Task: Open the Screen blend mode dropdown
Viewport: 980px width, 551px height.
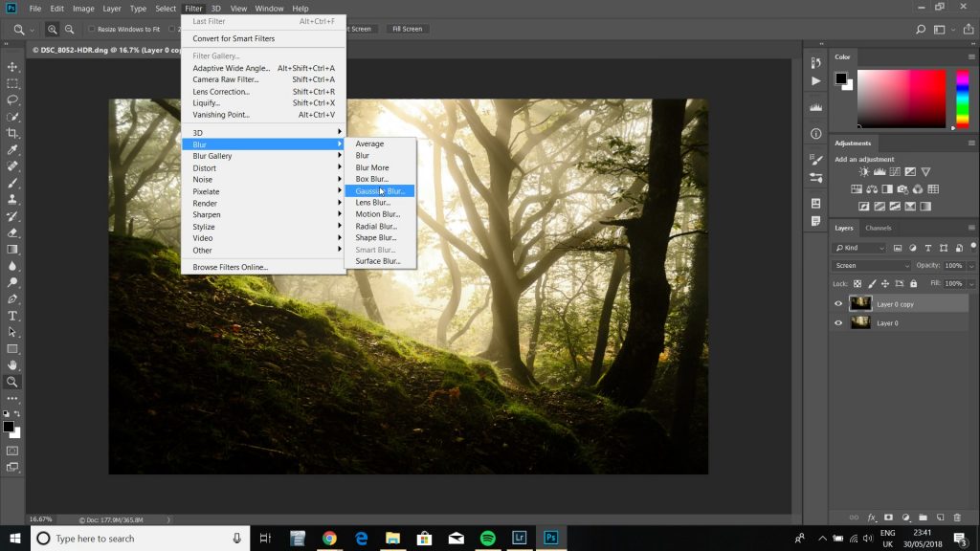Action: (871, 264)
